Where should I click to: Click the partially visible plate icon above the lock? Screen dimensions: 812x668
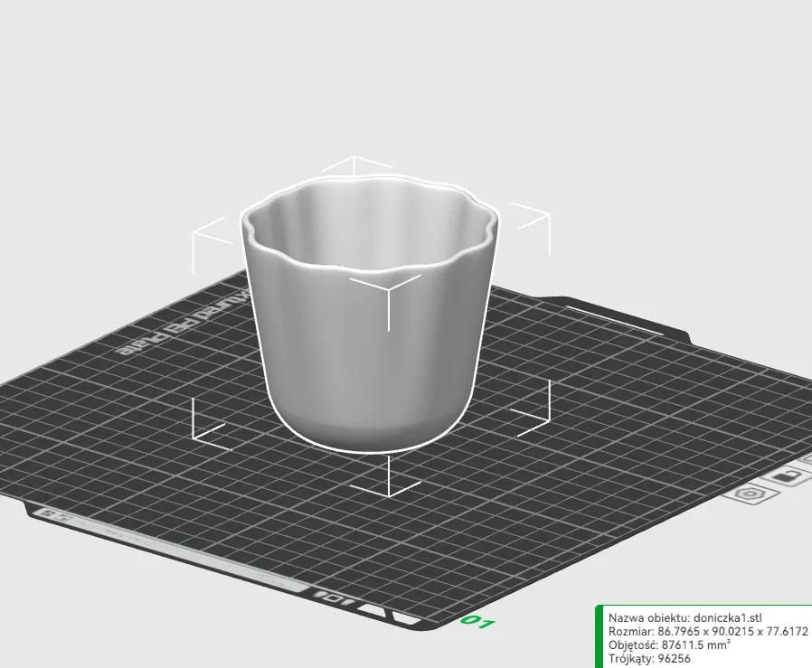(806, 459)
